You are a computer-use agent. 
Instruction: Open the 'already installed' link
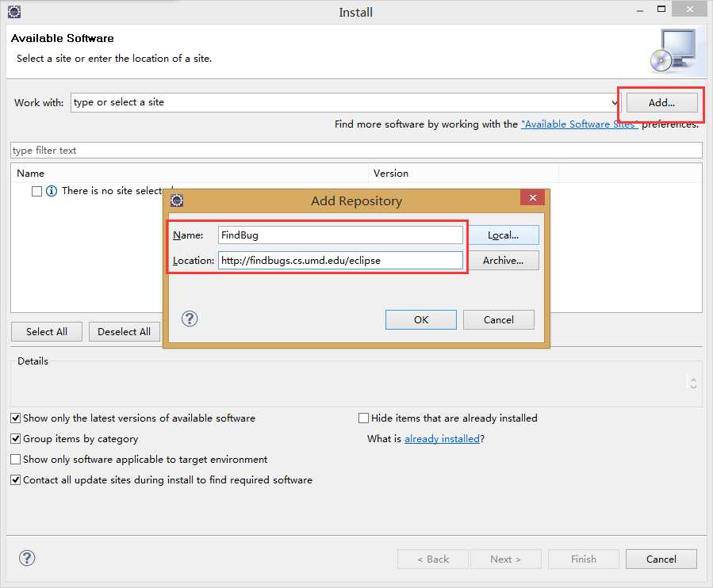pos(442,438)
